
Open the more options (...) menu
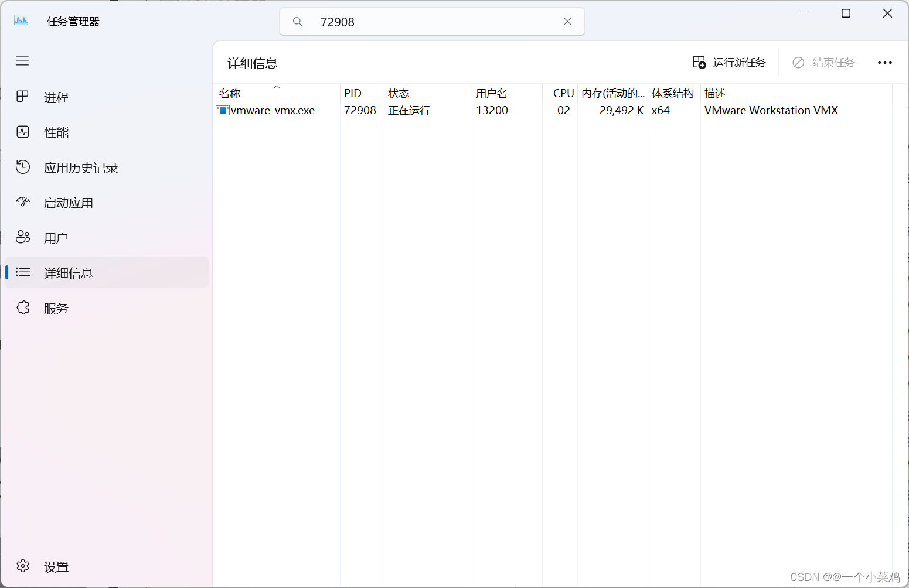(x=885, y=63)
